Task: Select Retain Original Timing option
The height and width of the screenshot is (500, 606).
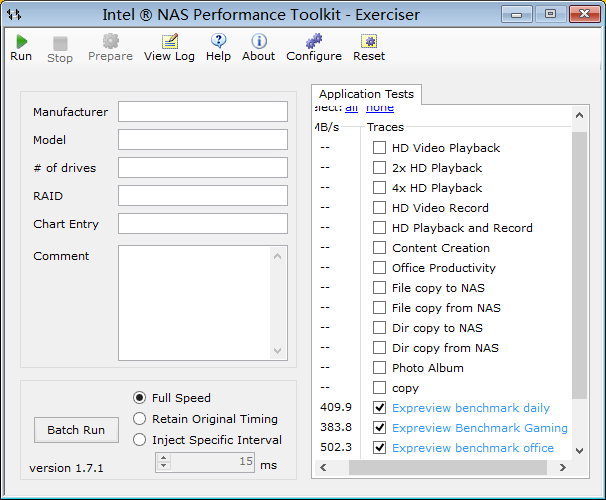Action: pyautogui.click(x=140, y=419)
